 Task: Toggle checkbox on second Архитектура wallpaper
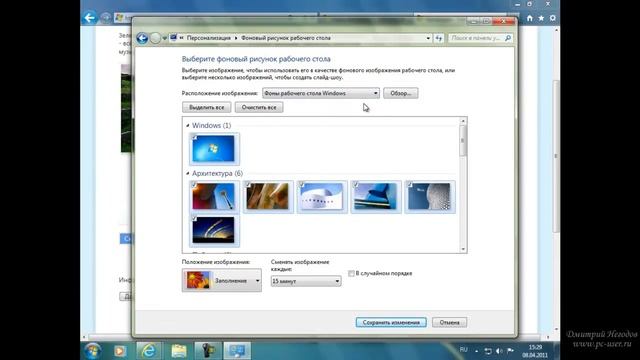click(248, 185)
